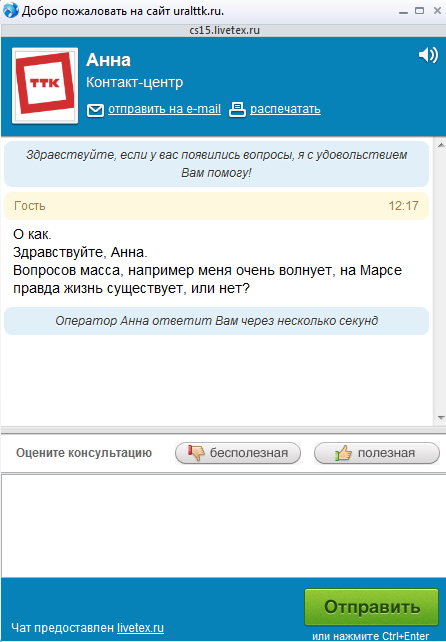This screenshot has height=642, width=446.
Task: Click the greeting message «Здравствуйте, если у вас»
Action: tap(216, 164)
